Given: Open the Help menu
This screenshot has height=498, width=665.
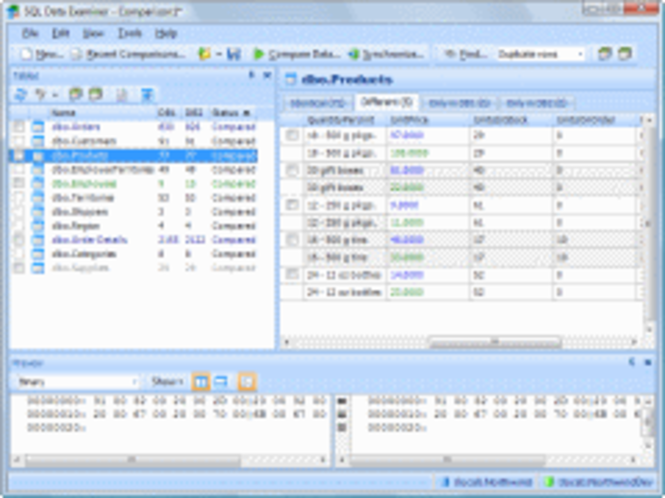Looking at the screenshot, I should [166, 33].
